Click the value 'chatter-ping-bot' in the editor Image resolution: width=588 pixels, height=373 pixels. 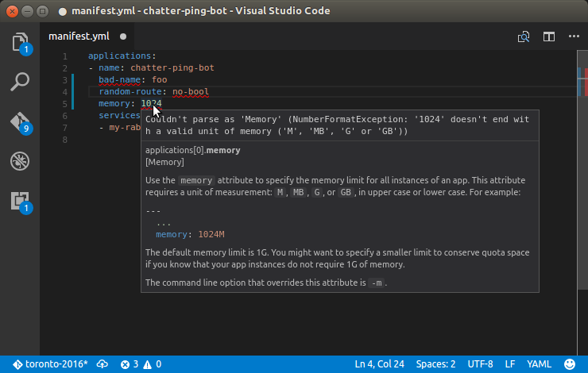point(172,67)
